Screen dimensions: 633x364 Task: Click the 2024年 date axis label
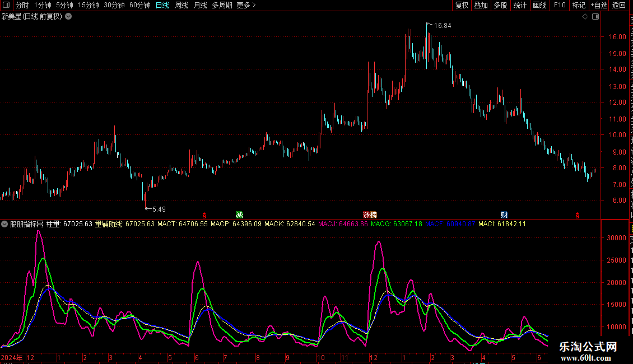(x=12, y=357)
